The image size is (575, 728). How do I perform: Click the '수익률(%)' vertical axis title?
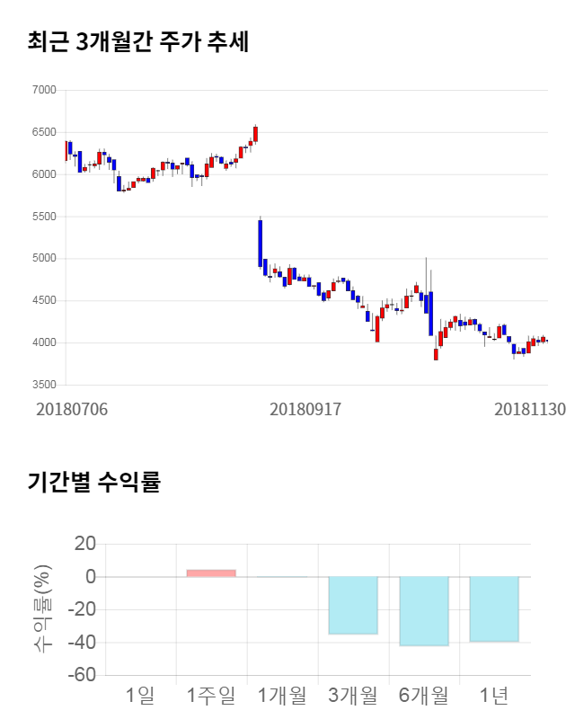pyautogui.click(x=42, y=608)
